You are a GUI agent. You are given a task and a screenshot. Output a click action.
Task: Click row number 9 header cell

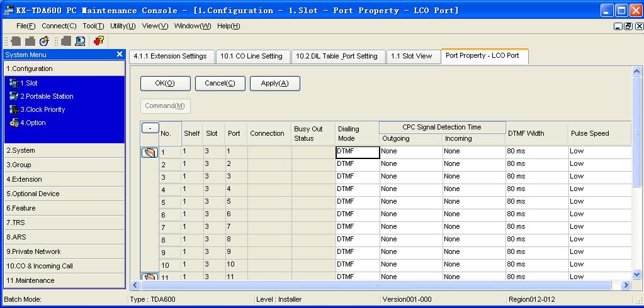click(170, 252)
